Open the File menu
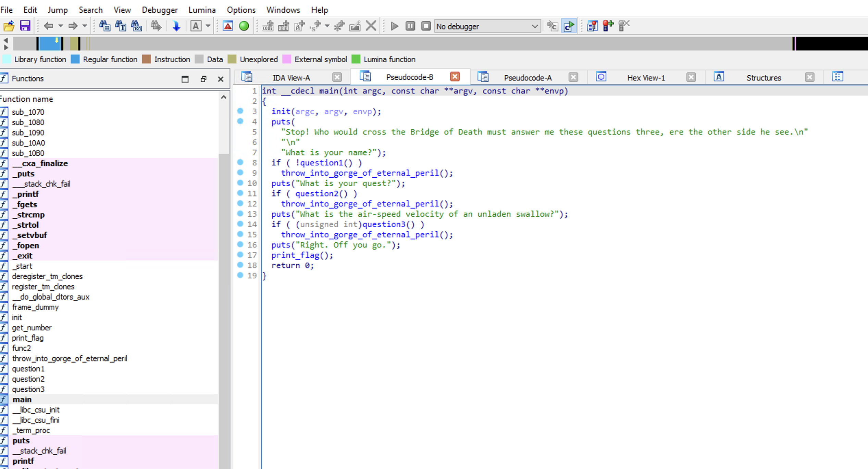 [x=7, y=10]
